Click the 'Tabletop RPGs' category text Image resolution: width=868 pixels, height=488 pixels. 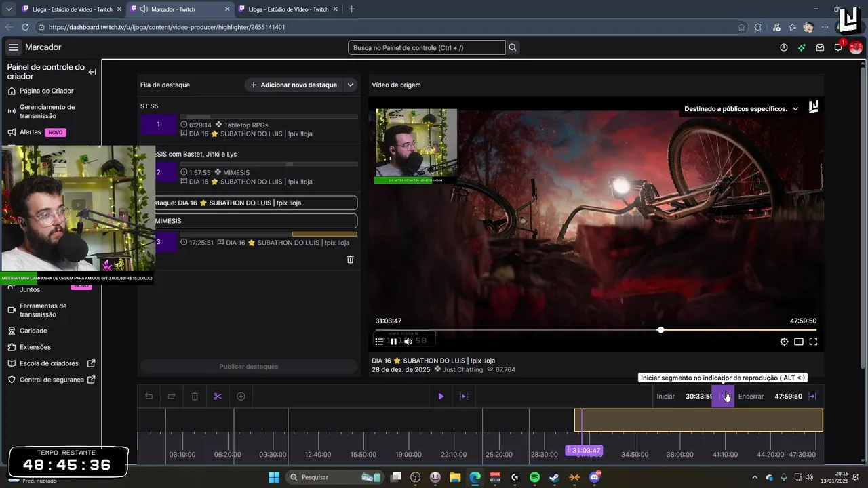click(x=246, y=125)
